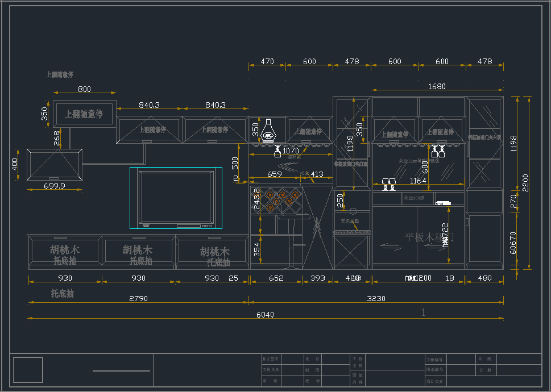Select the 2200 vertical height dimension
Screen dimensions: 551x392
click(x=525, y=182)
